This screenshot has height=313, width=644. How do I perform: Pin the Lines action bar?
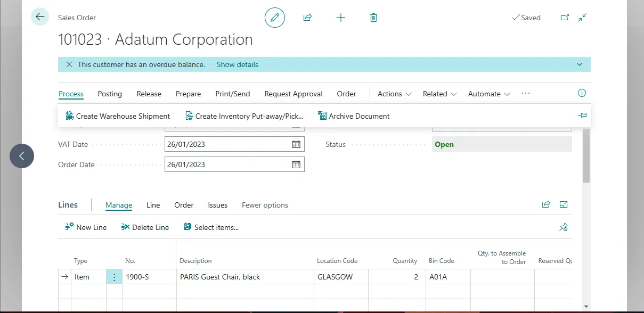pos(564,227)
